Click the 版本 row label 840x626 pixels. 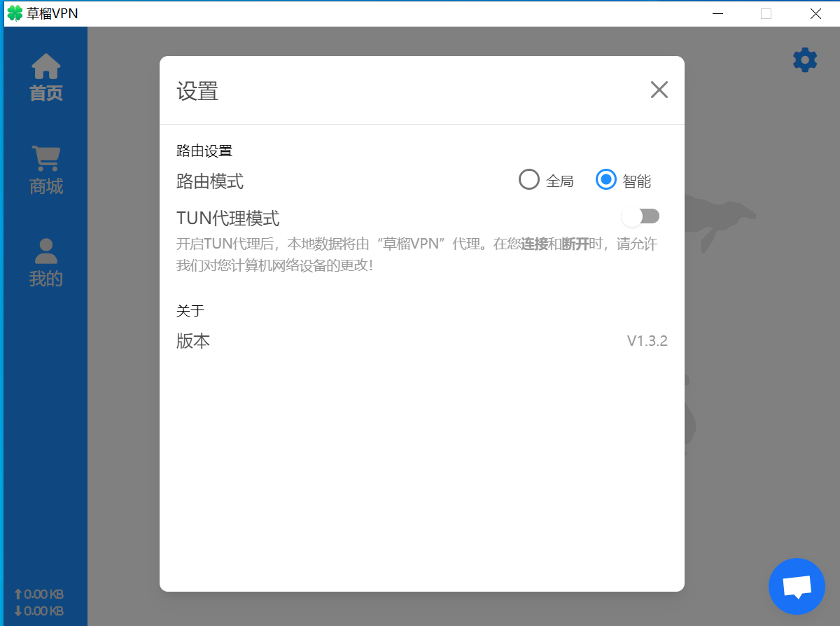point(193,341)
